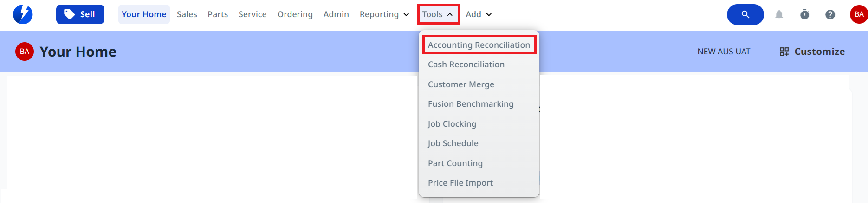Expand the Reporting dropdown
868x207 pixels.
(384, 14)
